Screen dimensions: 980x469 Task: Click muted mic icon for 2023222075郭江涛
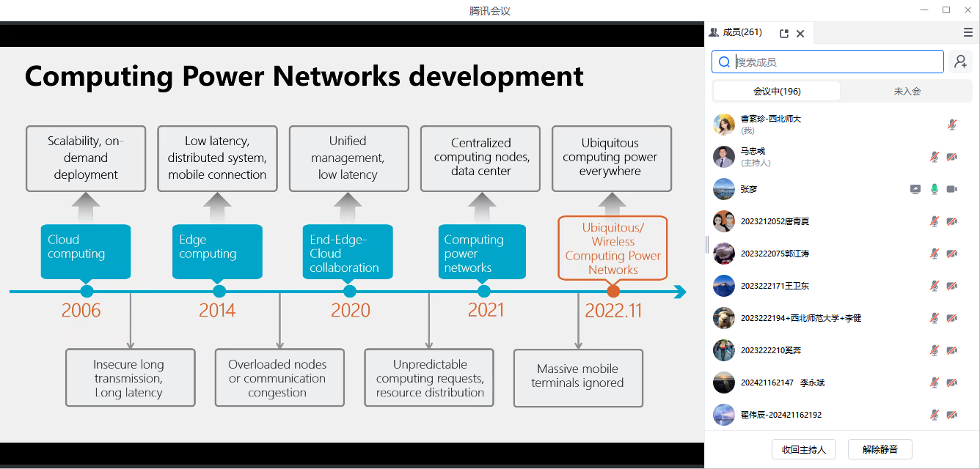coord(935,254)
